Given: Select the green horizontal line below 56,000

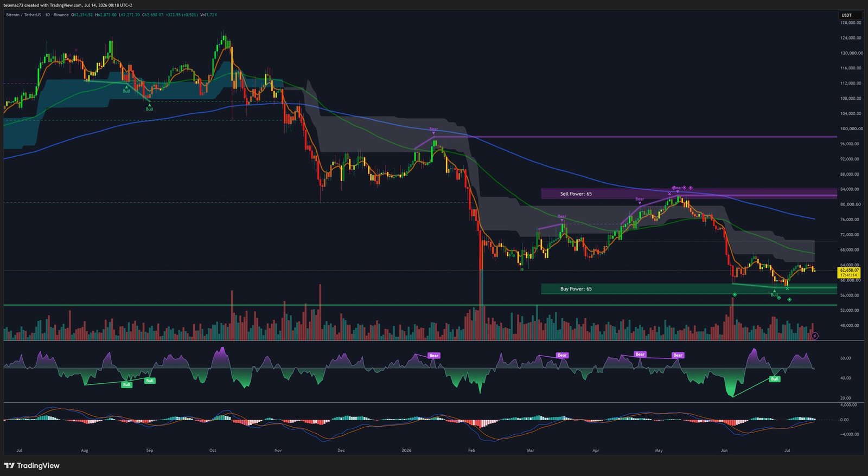Looking at the screenshot, I should pyautogui.click(x=420, y=305).
